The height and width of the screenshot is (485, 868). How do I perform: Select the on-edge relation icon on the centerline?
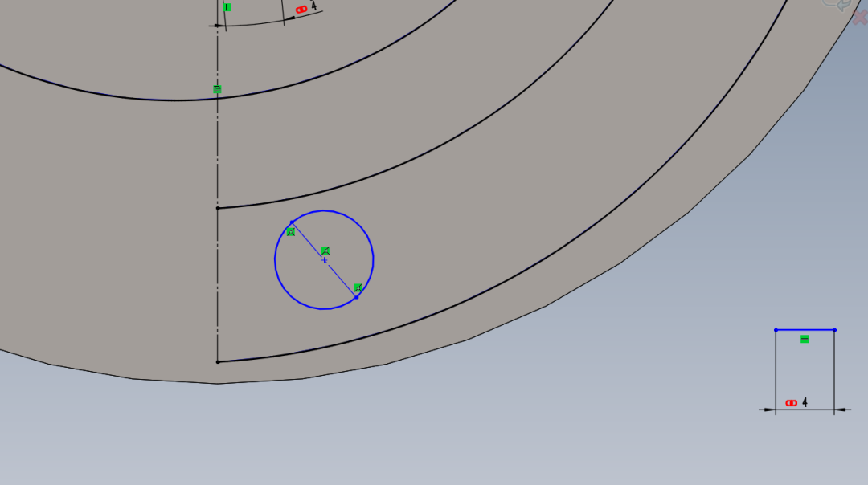pos(217,89)
